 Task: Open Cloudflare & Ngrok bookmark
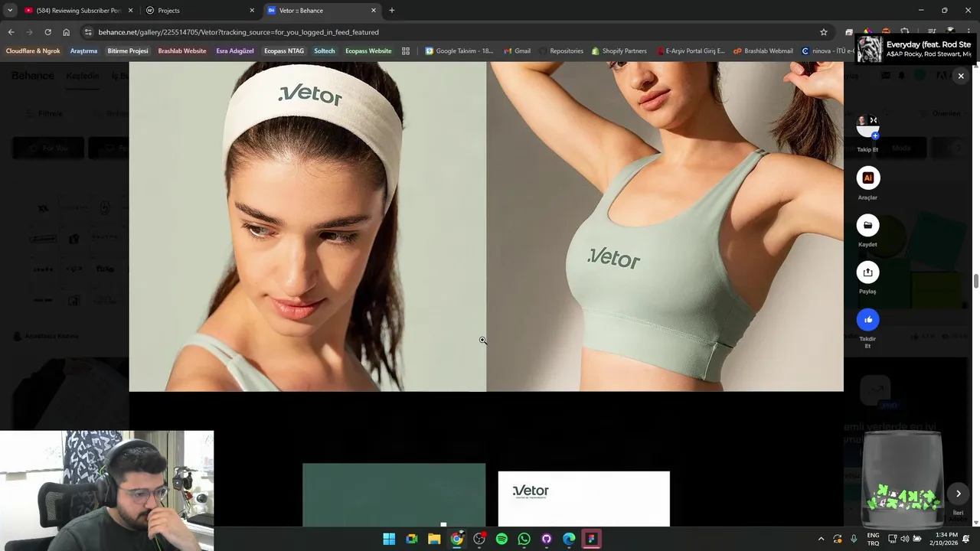pos(33,51)
